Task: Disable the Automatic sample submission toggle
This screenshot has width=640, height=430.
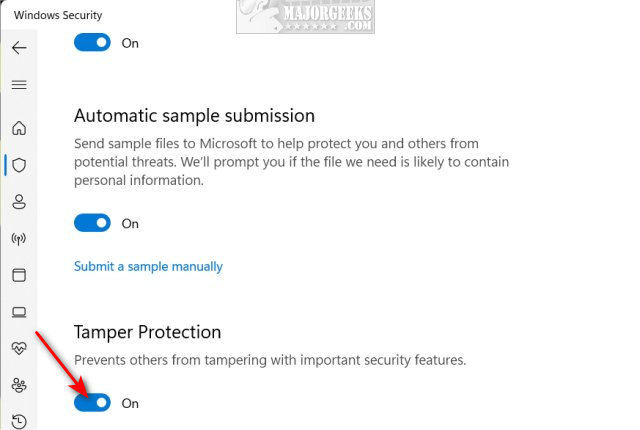Action: click(92, 223)
